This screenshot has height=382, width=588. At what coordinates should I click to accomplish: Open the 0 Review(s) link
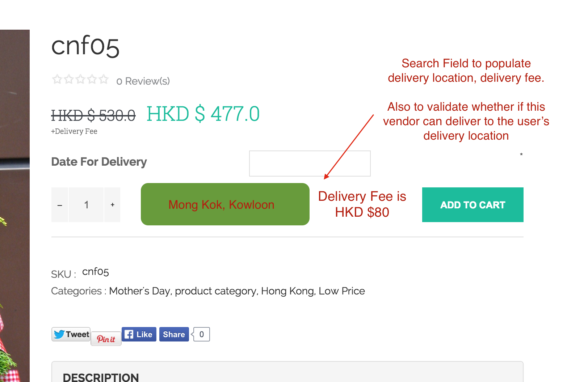coord(143,81)
